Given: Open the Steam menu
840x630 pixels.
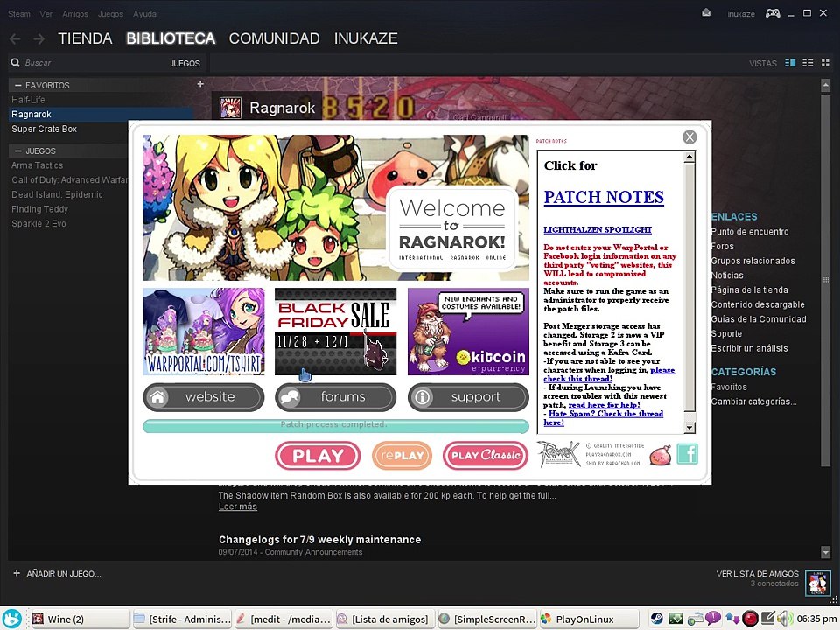Looking at the screenshot, I should click(18, 14).
